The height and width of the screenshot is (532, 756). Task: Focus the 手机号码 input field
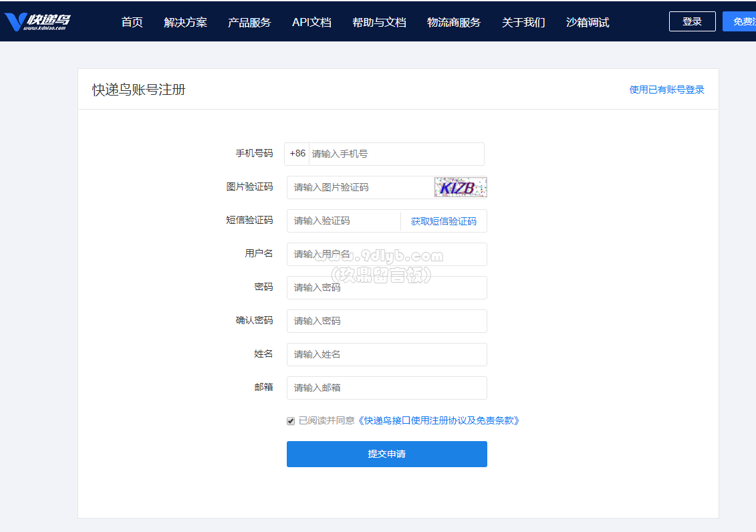pos(396,154)
